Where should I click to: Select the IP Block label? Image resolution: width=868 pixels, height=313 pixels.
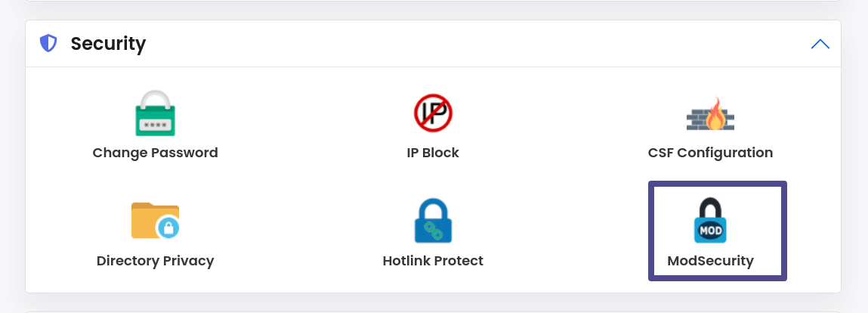click(x=433, y=153)
